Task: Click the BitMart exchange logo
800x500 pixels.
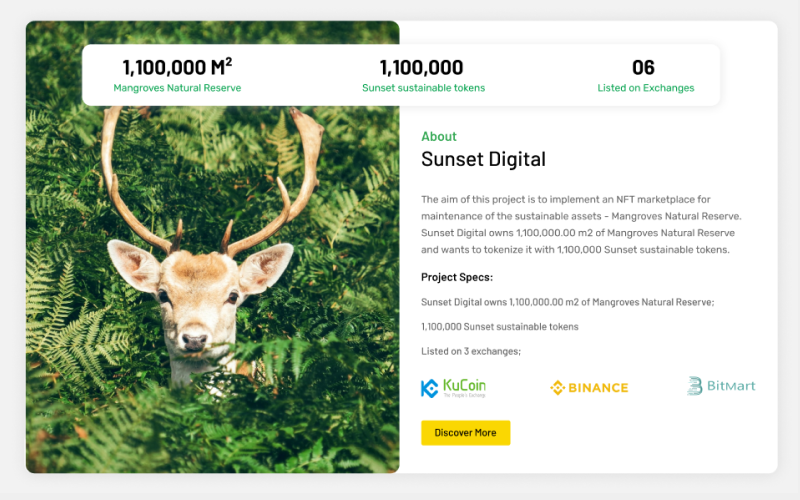Action: click(721, 386)
